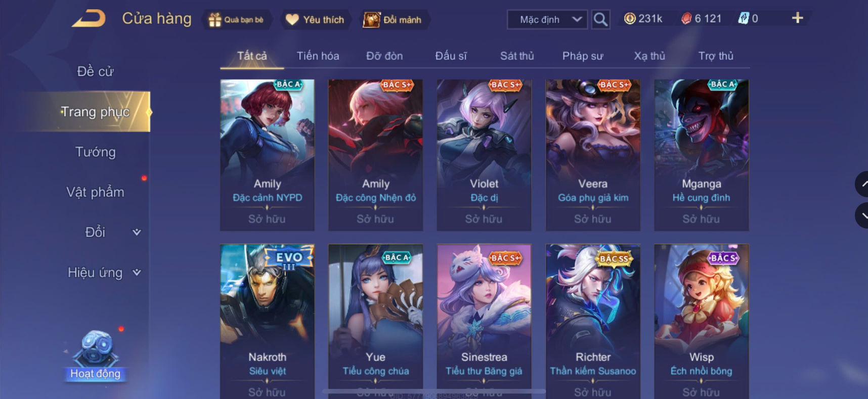Select the Violet Đặc dị skin card
The width and height of the screenshot is (868, 399).
(484, 155)
